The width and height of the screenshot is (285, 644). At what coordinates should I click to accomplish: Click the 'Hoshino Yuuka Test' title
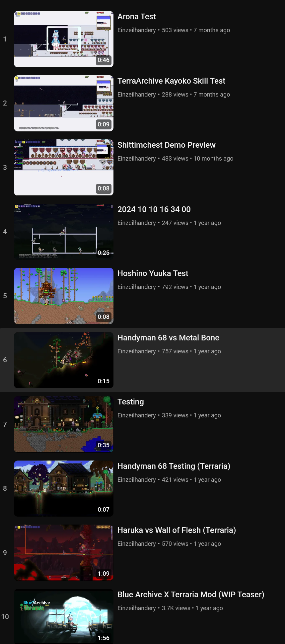click(x=153, y=273)
